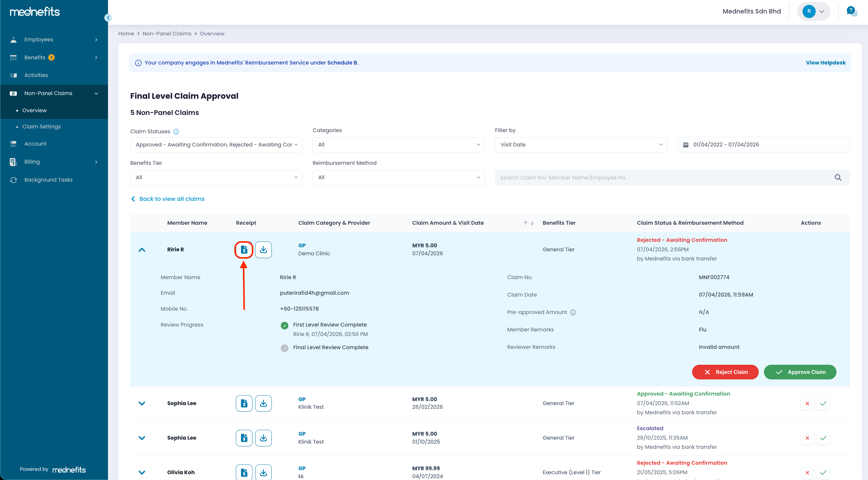Open Claim Settings in sidebar
The height and width of the screenshot is (480, 868).
click(x=41, y=127)
